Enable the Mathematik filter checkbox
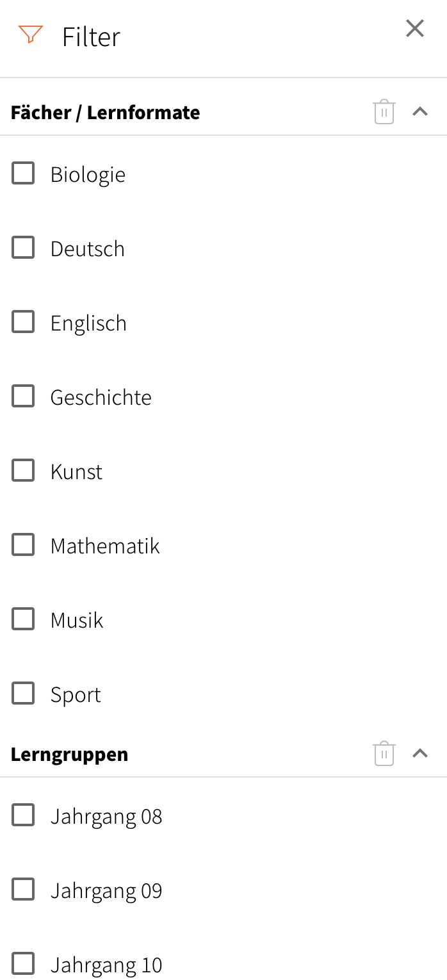The height and width of the screenshot is (980, 447). 23,544
